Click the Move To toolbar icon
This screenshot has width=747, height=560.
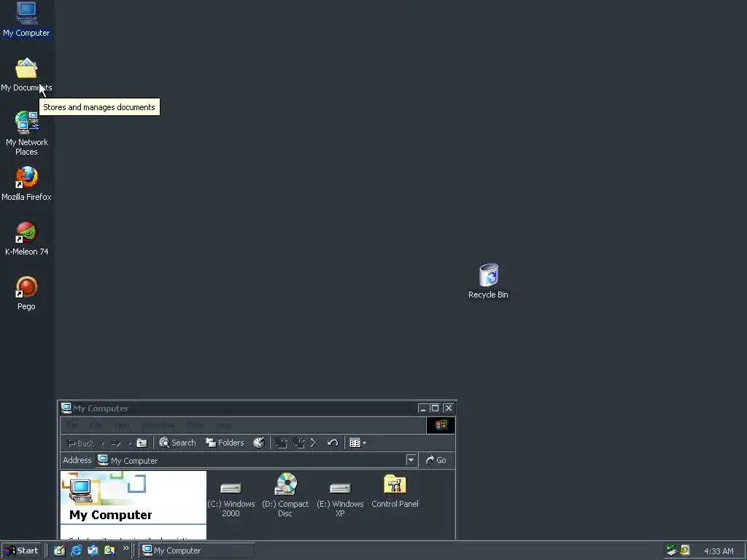coord(281,443)
